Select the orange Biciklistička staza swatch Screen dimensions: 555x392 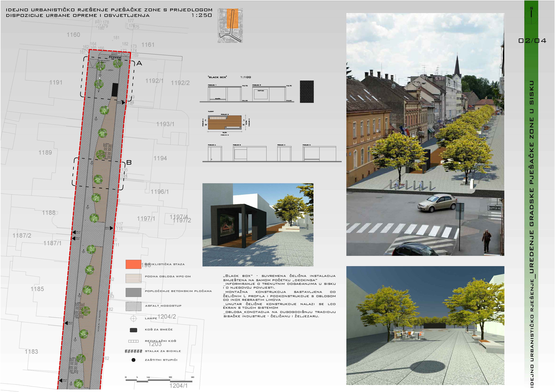click(133, 264)
